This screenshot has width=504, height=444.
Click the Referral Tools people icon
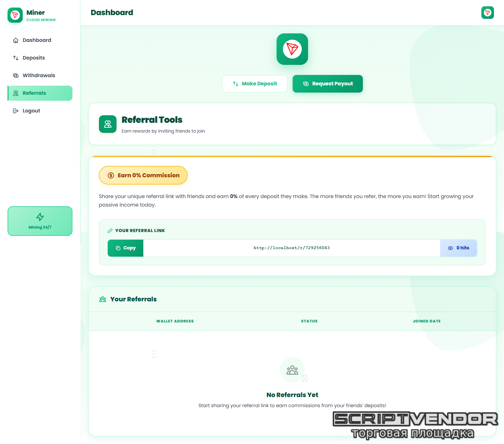(x=108, y=124)
